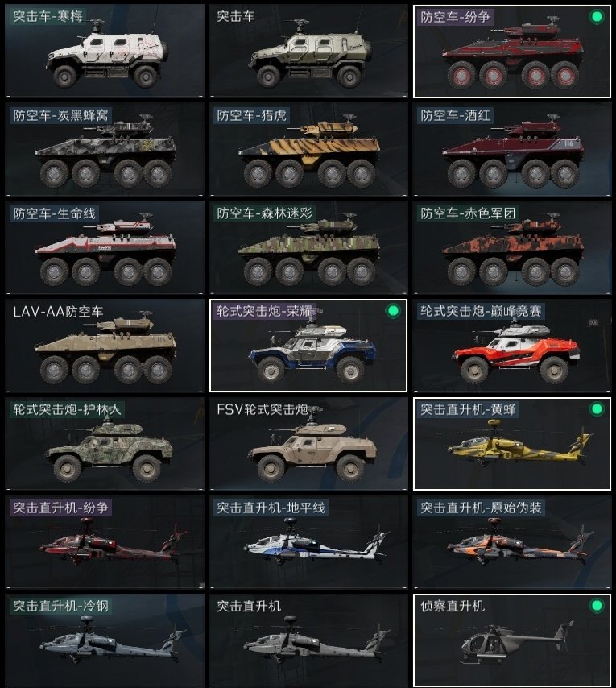
Task: Choose the default 突击车 skin card
Action: tap(308, 51)
